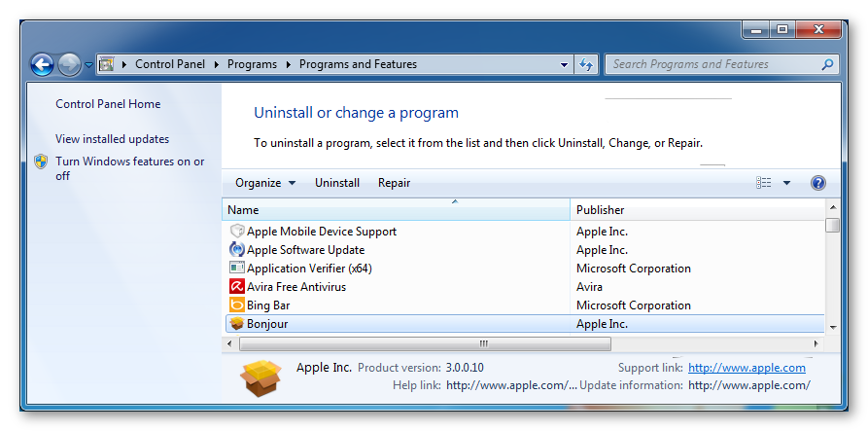Click the Control Panel icon in address bar
This screenshot has height=431, width=868.
tap(106, 64)
